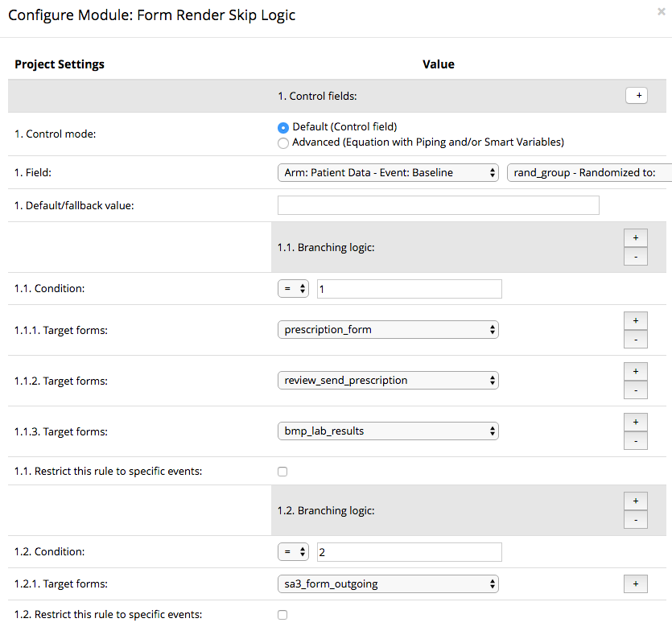Click the '1. Control mode:' label
The width and height of the screenshot is (672, 635).
(56, 134)
